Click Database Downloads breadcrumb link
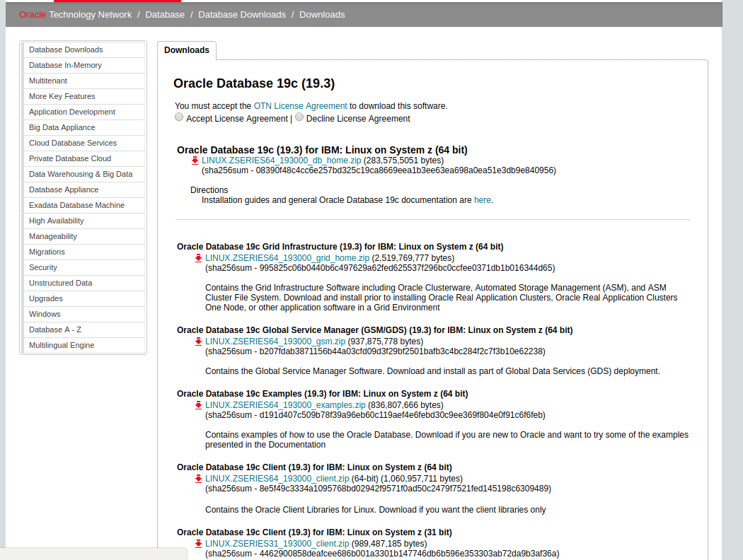 point(242,15)
